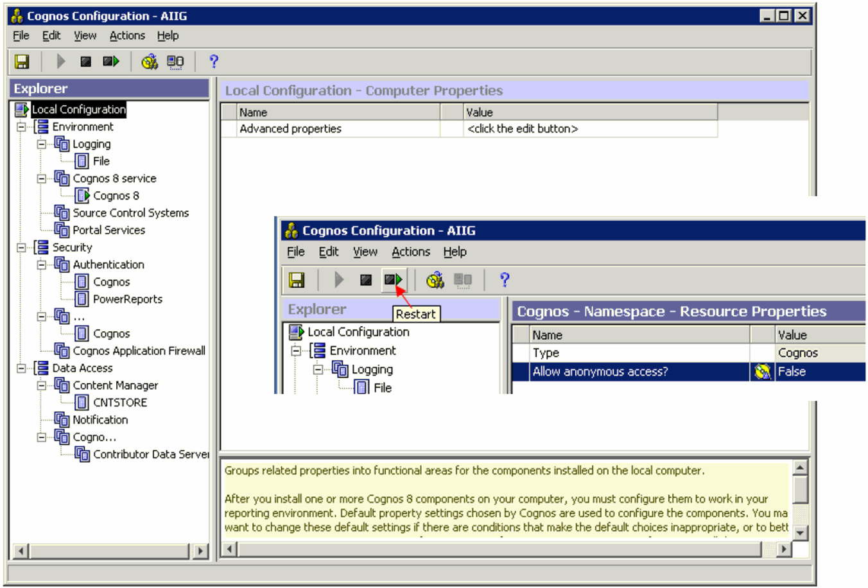Click the up arrow of the description panel scrollbar
The image size is (868, 588).
tap(800, 467)
